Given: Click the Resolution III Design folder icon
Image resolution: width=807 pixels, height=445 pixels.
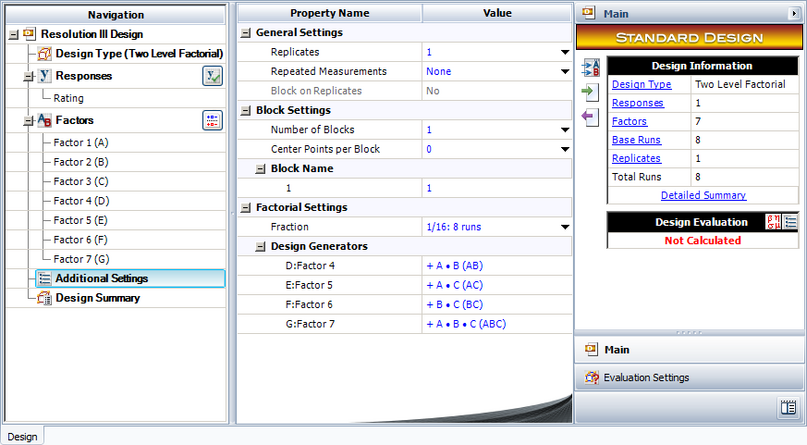Looking at the screenshot, I should coord(29,34).
